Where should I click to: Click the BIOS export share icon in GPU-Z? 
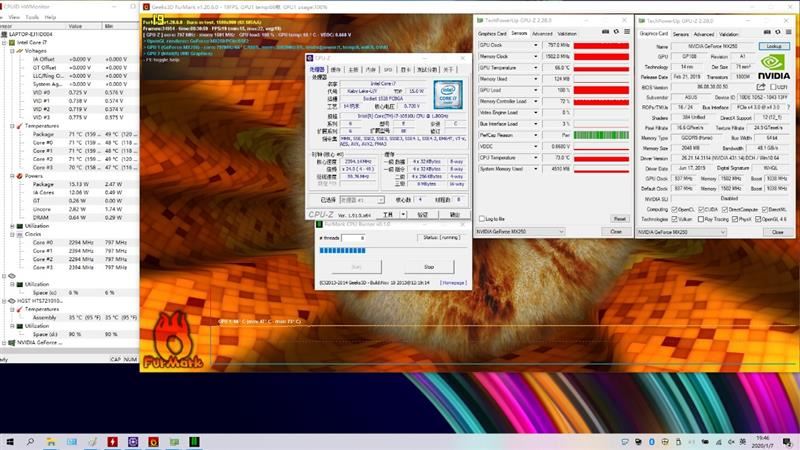(x=761, y=87)
